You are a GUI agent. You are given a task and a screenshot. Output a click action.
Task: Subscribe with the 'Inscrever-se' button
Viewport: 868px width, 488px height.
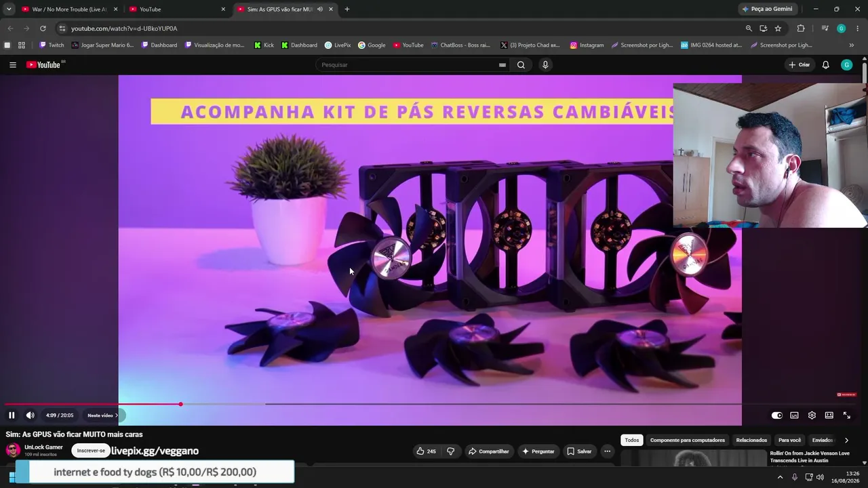(91, 451)
